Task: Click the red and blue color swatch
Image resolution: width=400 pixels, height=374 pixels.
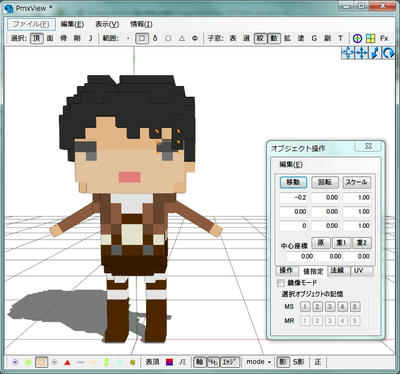Action: 170,362
